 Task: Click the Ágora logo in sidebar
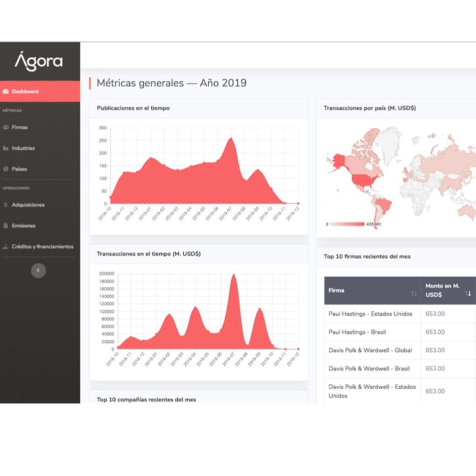pos(39,62)
